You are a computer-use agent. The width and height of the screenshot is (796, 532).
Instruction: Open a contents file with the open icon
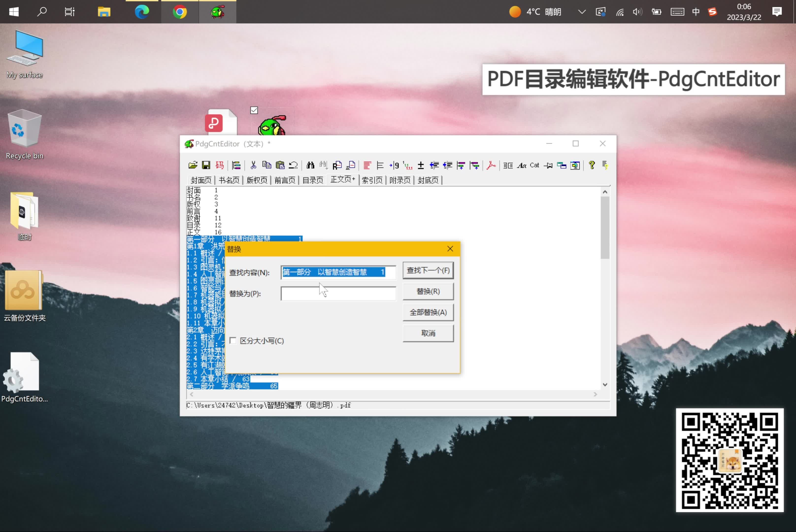tap(193, 165)
